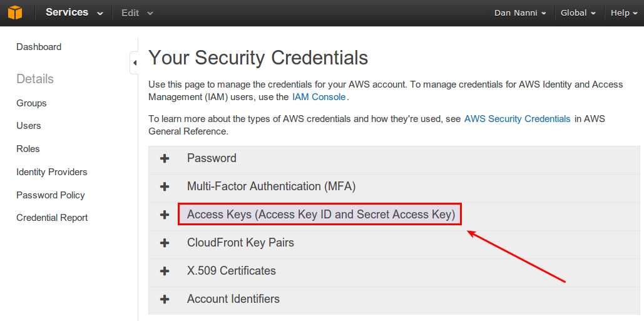Select Password Policy in the sidebar

coord(50,195)
